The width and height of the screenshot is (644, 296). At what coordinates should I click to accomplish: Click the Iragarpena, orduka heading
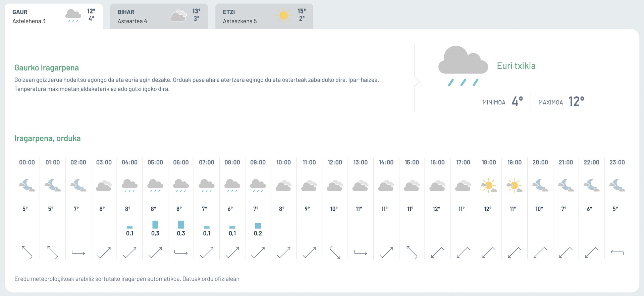(48, 139)
